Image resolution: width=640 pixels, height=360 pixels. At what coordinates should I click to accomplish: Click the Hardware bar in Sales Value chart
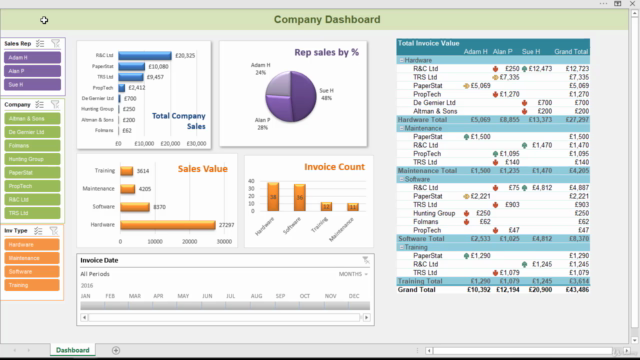point(168,225)
